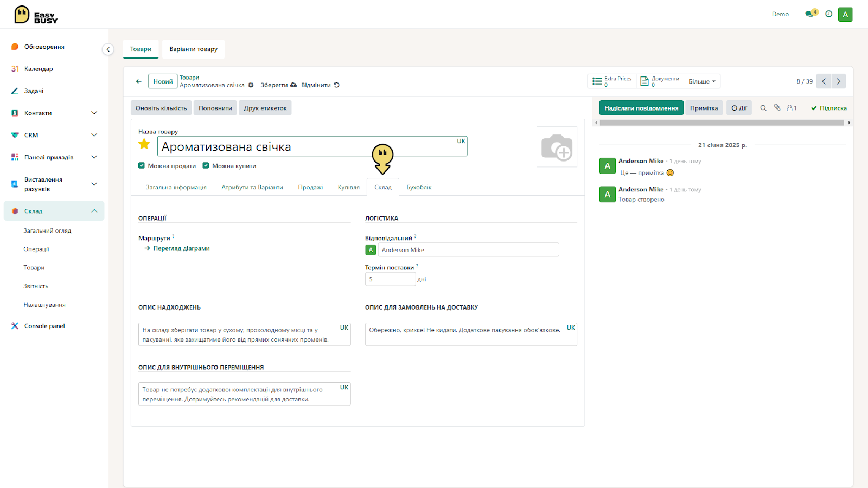Image resolution: width=868 pixels, height=488 pixels.
Task: Search messages with magnifier icon
Action: pyautogui.click(x=763, y=108)
